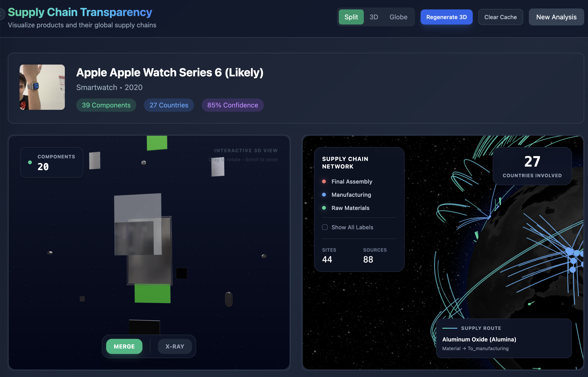The width and height of the screenshot is (588, 377).
Task: Click the Supply Chain Transparency title
Action: tap(80, 12)
